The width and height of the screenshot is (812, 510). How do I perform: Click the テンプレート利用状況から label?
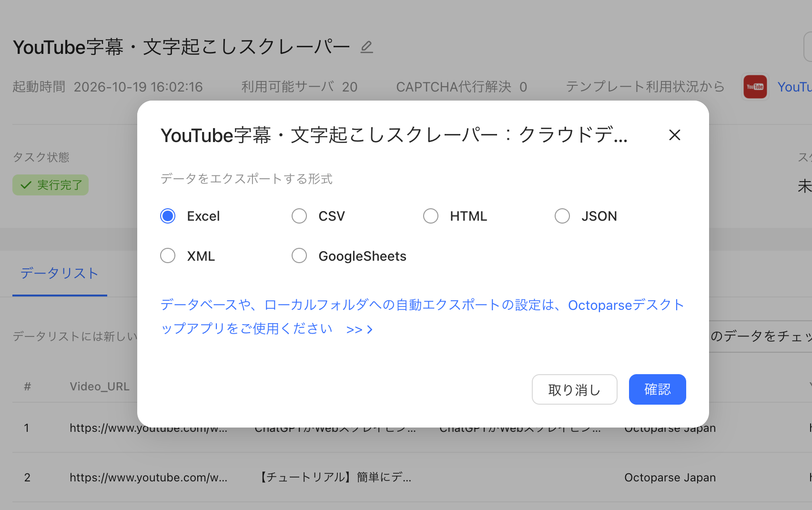click(645, 87)
